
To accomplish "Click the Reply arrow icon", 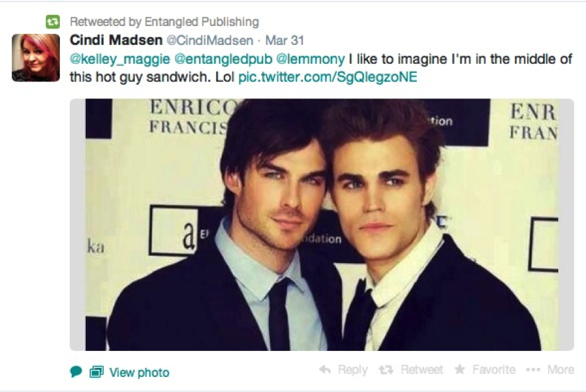I will [325, 370].
